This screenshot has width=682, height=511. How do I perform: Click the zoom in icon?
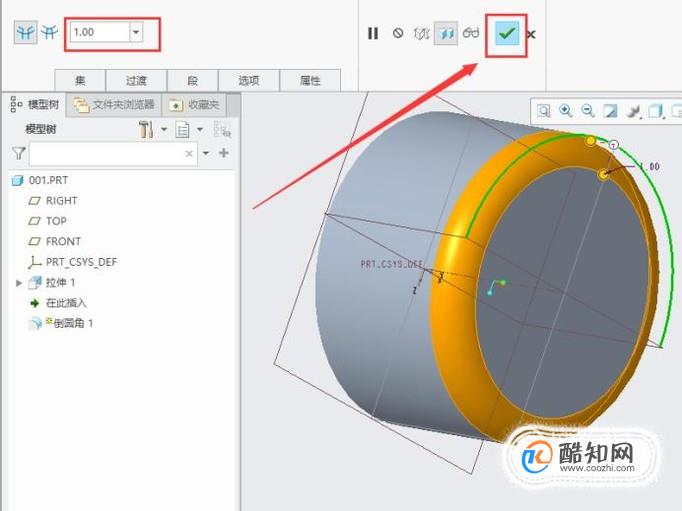point(565,111)
